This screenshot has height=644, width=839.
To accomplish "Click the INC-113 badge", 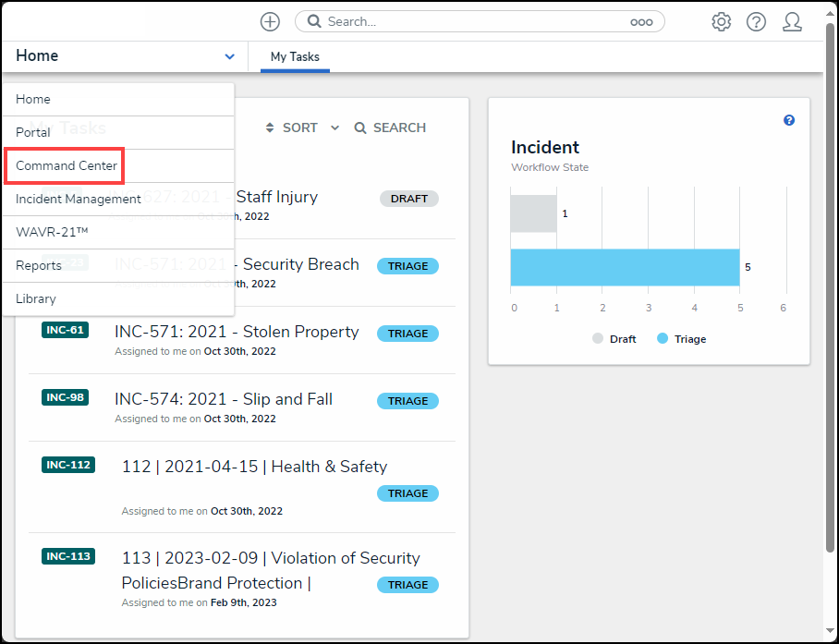I will pos(68,556).
